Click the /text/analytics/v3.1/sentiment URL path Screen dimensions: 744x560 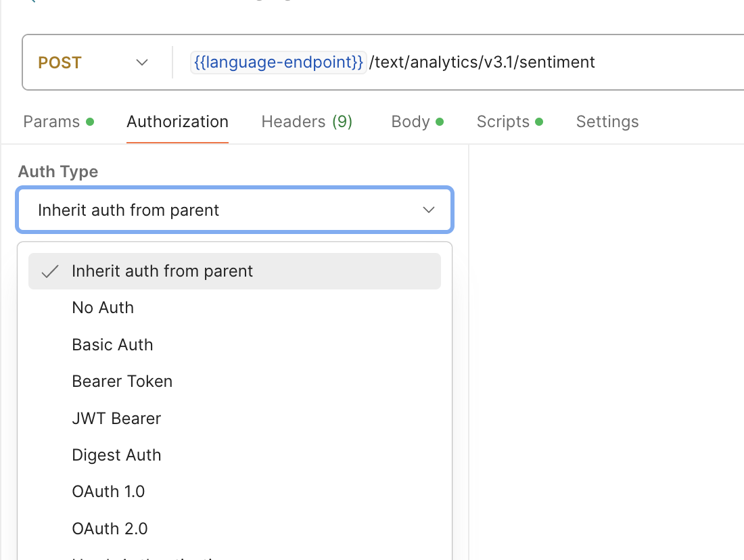pyautogui.click(x=482, y=63)
